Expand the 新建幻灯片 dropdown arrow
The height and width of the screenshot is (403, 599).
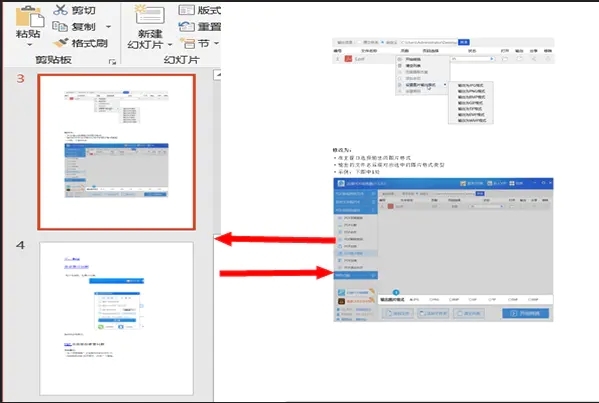coord(170,45)
